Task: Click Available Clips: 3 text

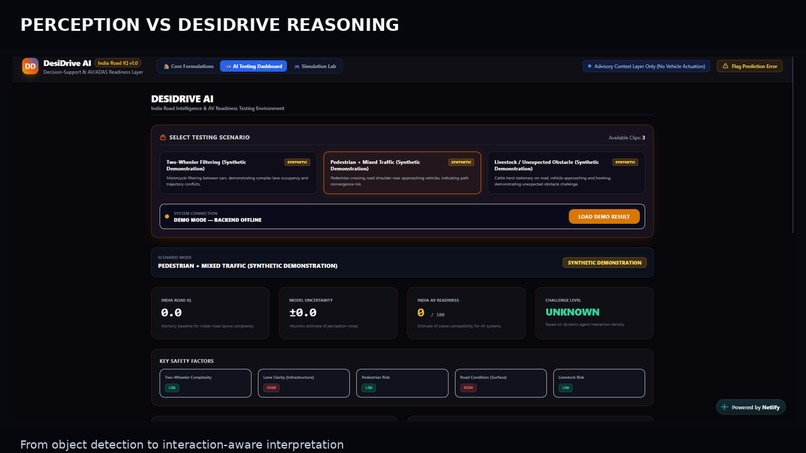Action: 627,138
